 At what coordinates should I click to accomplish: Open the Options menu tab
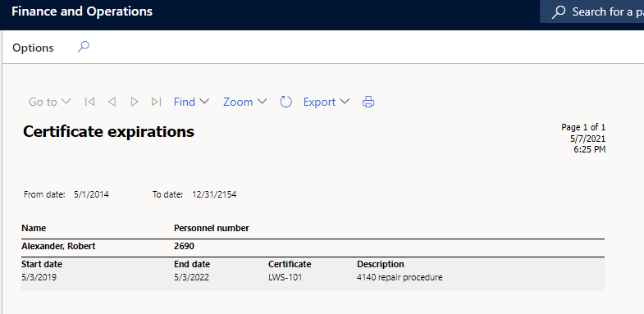33,48
